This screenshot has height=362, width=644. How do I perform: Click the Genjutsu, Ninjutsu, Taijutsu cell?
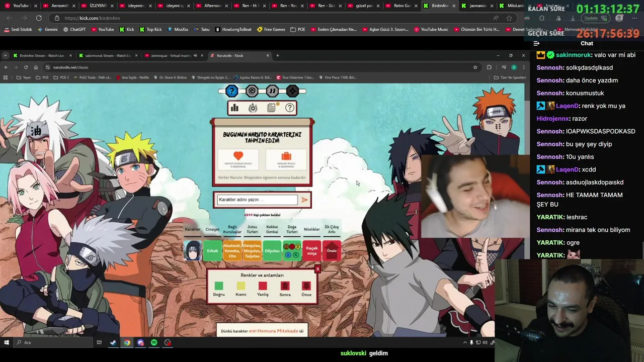click(252, 250)
